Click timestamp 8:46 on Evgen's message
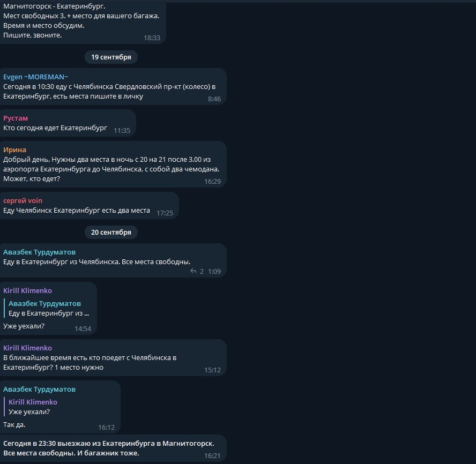This screenshot has height=464, width=476. click(x=214, y=99)
